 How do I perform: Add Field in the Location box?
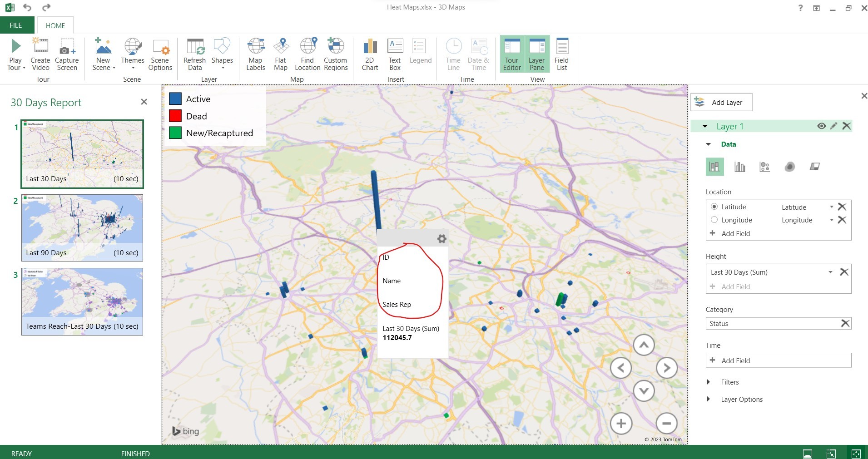click(x=730, y=233)
